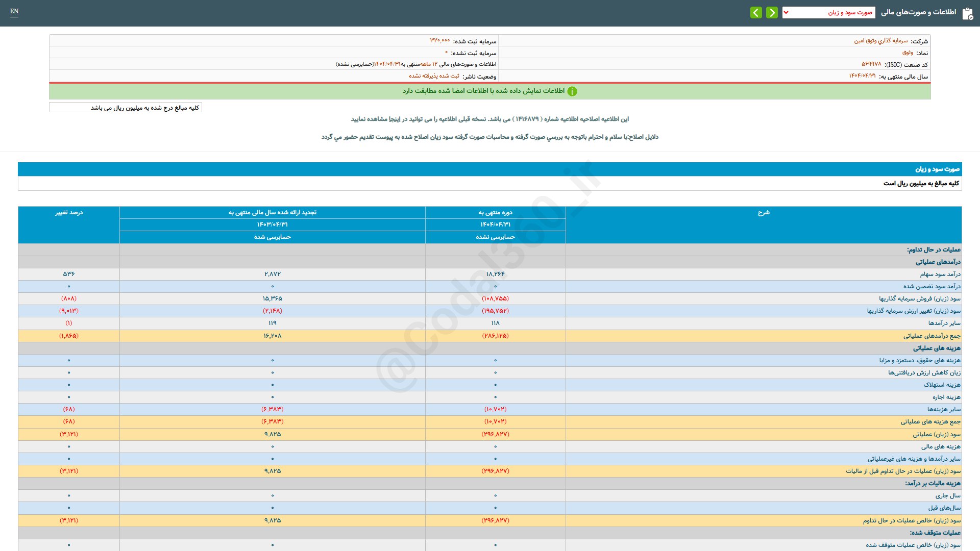Screen dimensions: 980x551
Task: Click the clipboard report icon in header
Action: point(967,13)
